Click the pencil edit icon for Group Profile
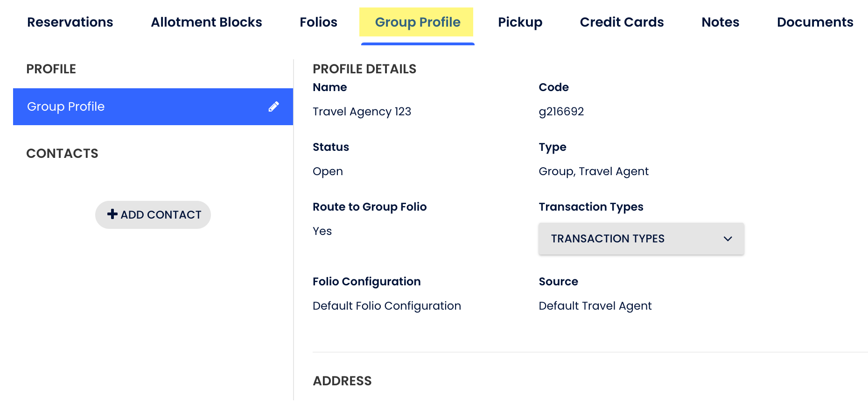The height and width of the screenshot is (411, 868). [274, 106]
